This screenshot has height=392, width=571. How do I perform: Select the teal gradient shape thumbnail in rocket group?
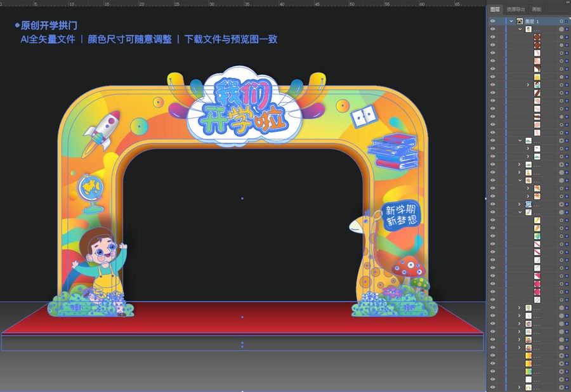tap(537, 236)
